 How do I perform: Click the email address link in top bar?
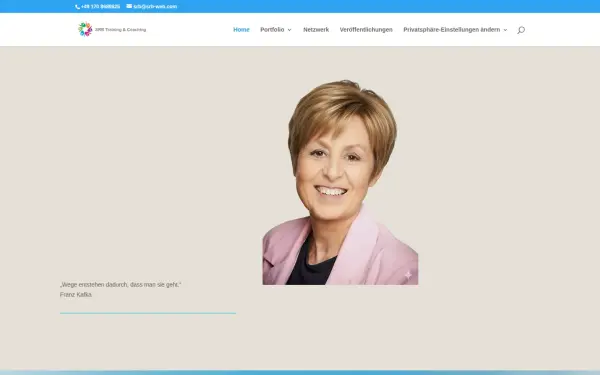(x=155, y=7)
